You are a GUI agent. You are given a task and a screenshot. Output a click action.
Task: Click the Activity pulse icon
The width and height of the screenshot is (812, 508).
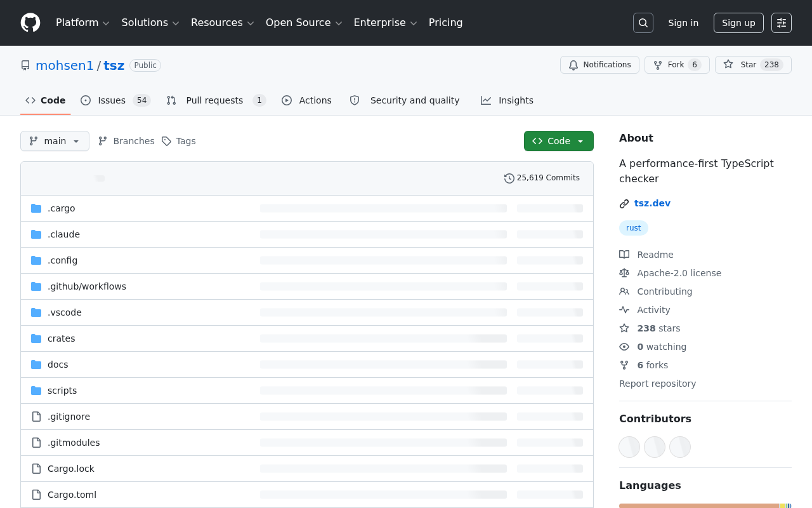tap(624, 310)
